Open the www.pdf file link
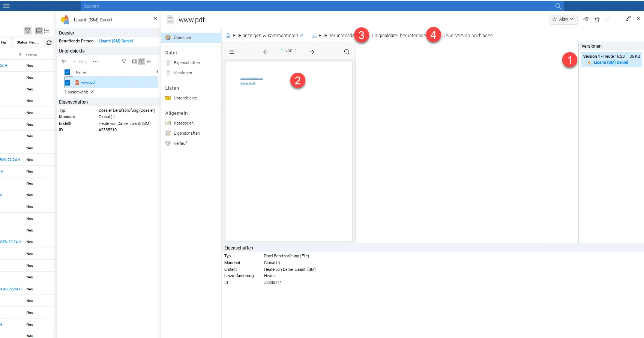The width and height of the screenshot is (644, 338). tap(89, 83)
